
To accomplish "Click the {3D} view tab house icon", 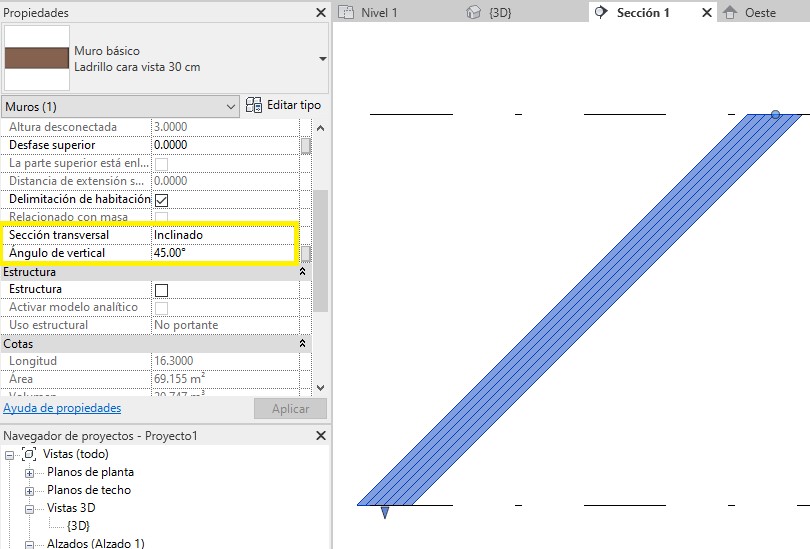I will tap(474, 13).
